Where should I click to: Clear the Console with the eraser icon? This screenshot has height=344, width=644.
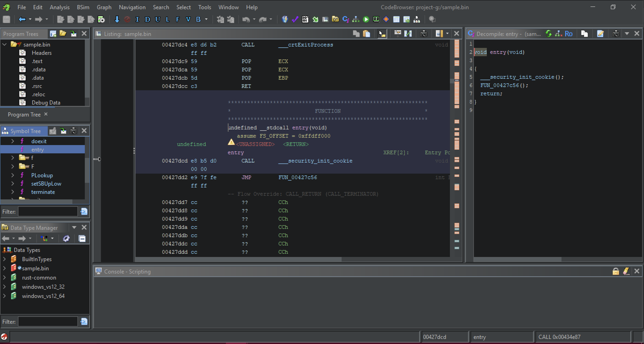(626, 271)
